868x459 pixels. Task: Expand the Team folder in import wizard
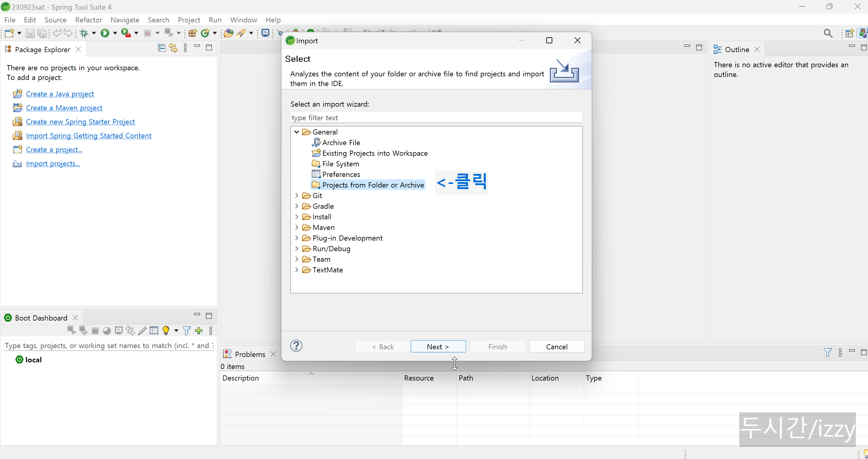click(297, 259)
